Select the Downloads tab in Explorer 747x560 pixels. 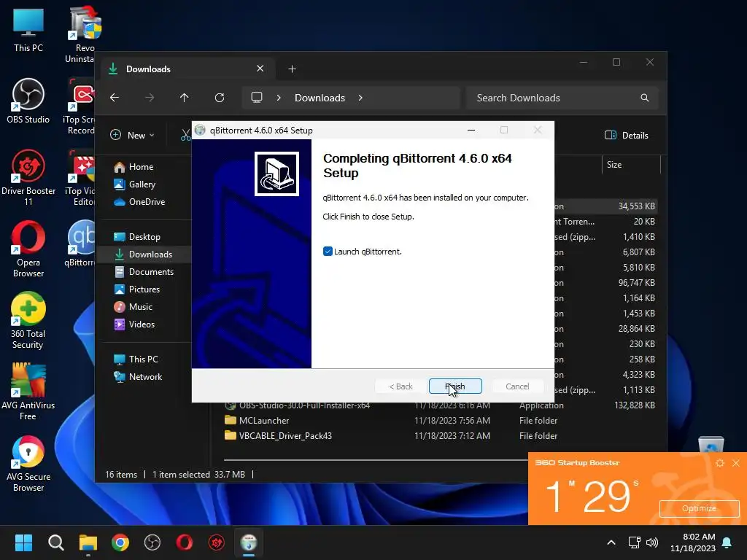click(x=186, y=69)
